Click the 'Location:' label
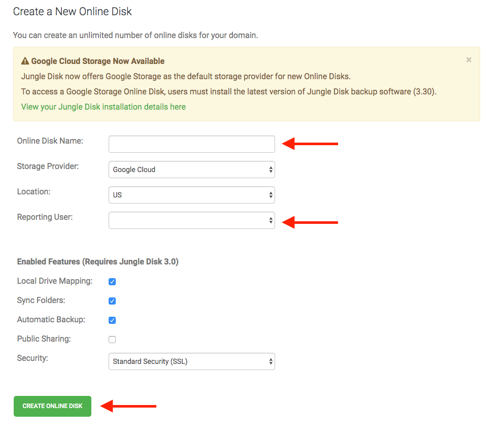Viewport: 504px width, 436px height. (x=33, y=192)
